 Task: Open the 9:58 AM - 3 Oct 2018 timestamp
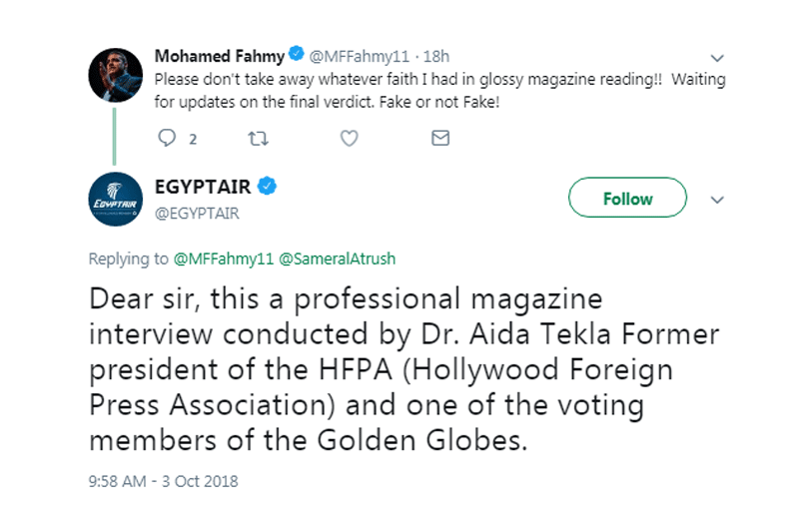point(164,481)
